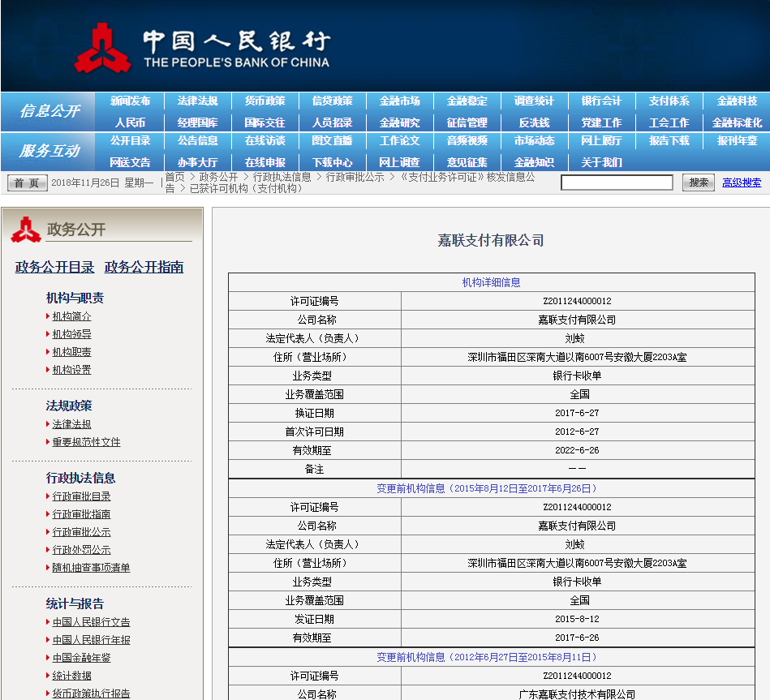Open 法律法规 under 法规政策 sidebar
This screenshot has height=700, width=770.
(x=71, y=424)
